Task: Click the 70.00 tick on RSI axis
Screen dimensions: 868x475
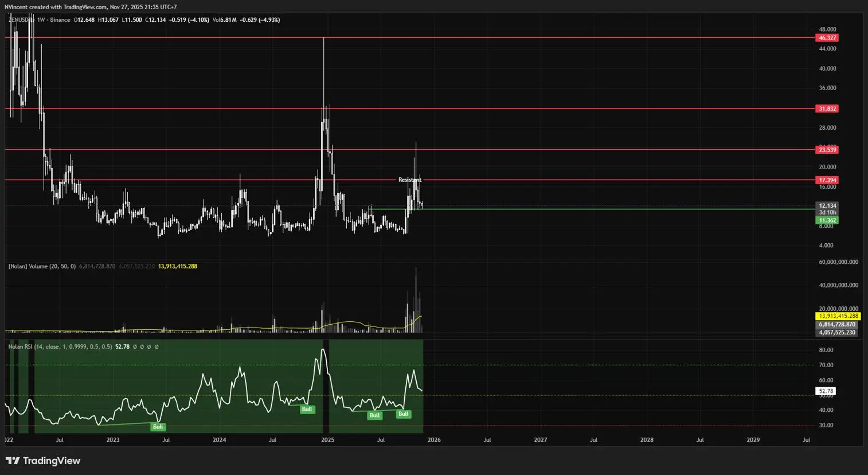Action: [x=826, y=365]
